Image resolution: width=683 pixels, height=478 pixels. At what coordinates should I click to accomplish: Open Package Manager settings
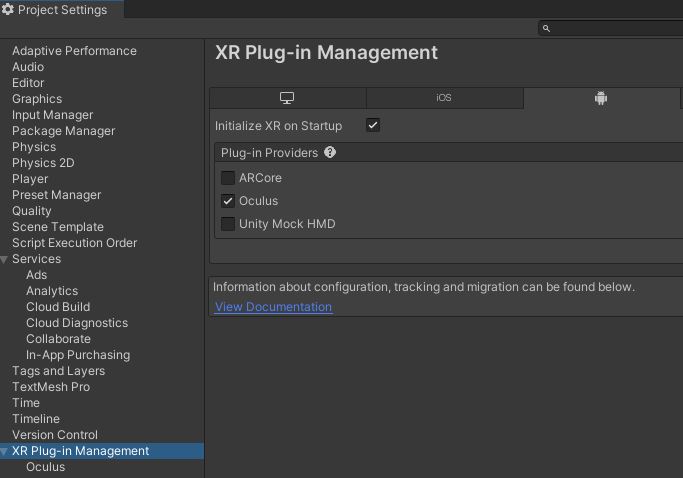tap(64, 131)
